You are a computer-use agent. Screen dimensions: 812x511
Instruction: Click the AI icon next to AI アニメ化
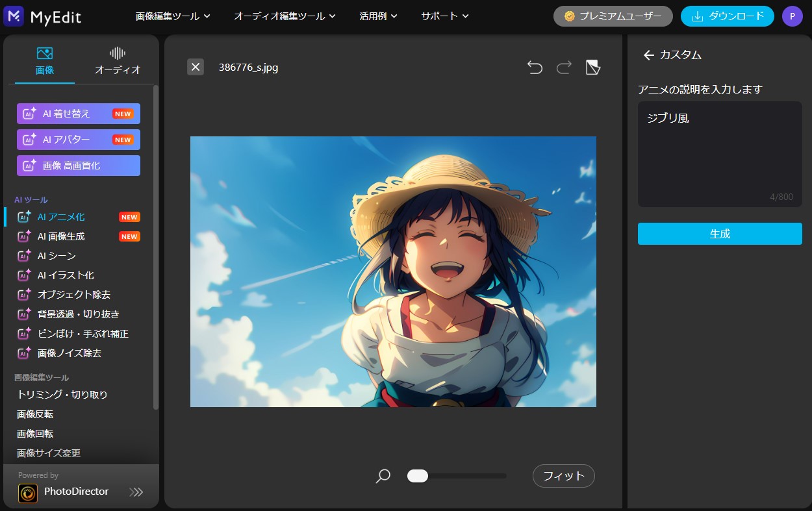[24, 217]
